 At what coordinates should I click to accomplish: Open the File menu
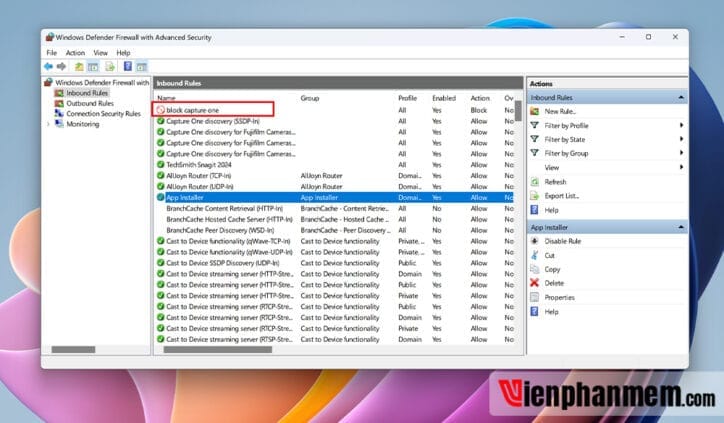click(x=52, y=53)
